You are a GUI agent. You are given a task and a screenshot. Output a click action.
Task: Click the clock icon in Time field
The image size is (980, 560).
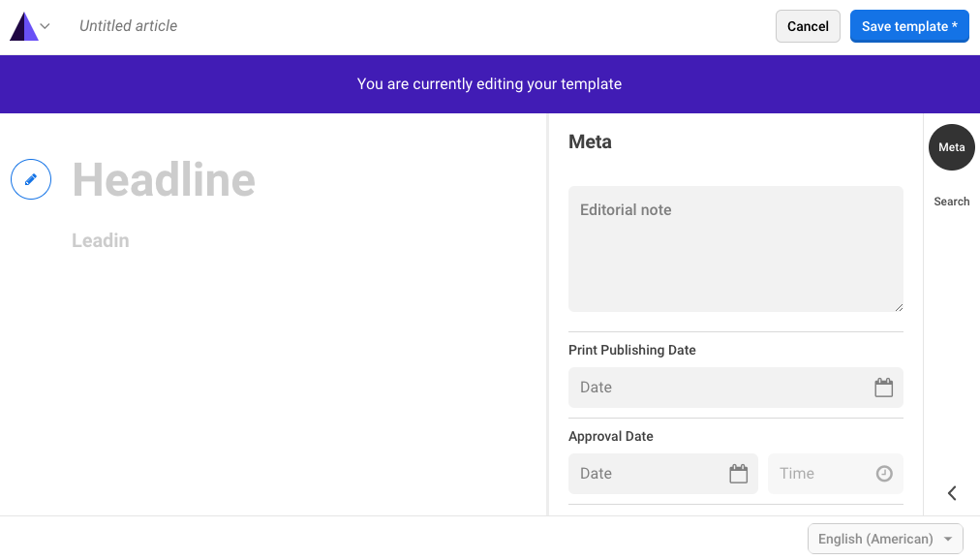883,474
